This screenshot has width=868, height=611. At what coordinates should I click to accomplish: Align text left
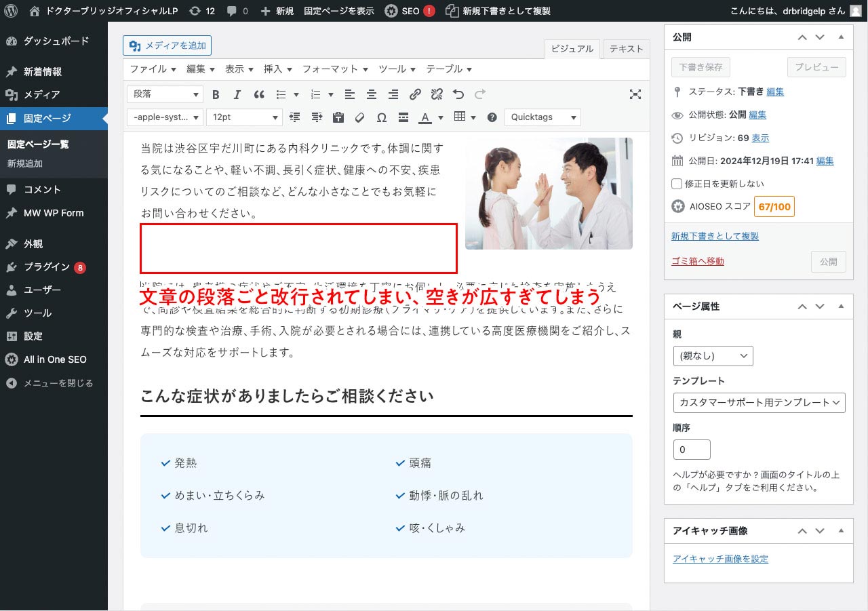350,95
